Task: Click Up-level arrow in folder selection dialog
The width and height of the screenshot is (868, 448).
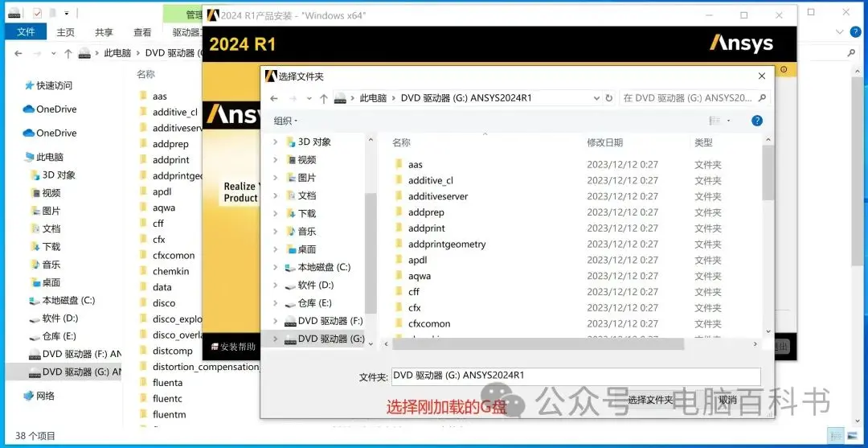Action: pyautogui.click(x=324, y=98)
